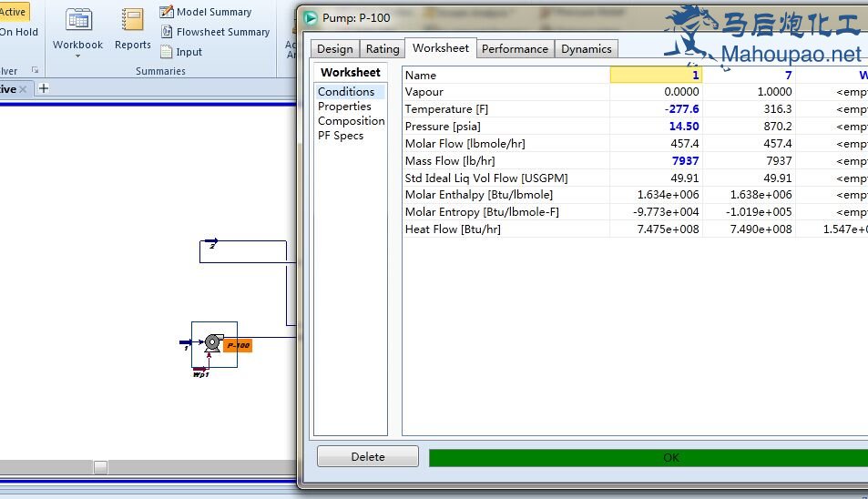Image resolution: width=868 pixels, height=499 pixels.
Task: Select the P-100 pump icon on flowsheet
Action: tap(212, 342)
